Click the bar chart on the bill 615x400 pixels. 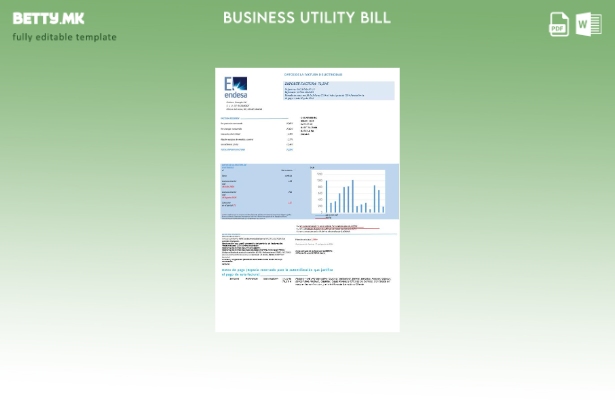coord(350,192)
